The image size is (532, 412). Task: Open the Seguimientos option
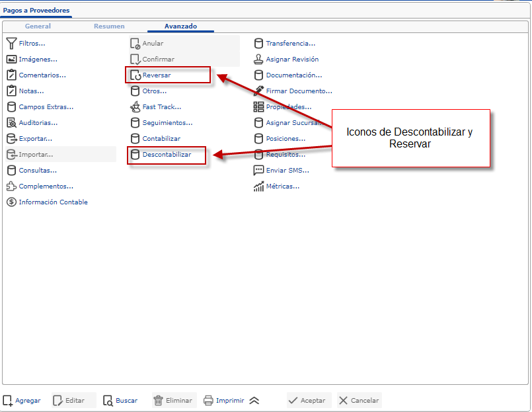(x=168, y=122)
